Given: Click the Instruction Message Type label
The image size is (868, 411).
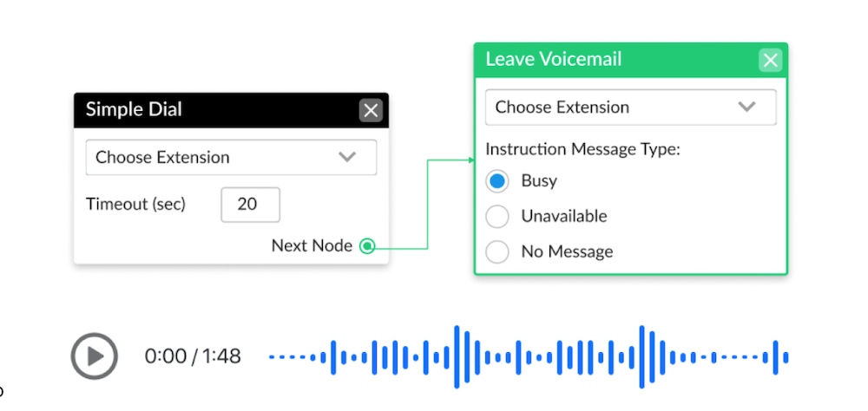Looking at the screenshot, I should [582, 149].
